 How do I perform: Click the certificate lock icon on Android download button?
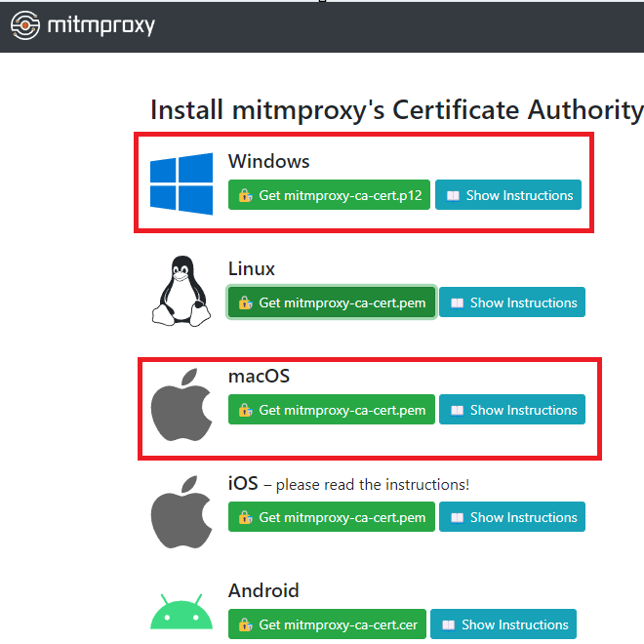246,624
